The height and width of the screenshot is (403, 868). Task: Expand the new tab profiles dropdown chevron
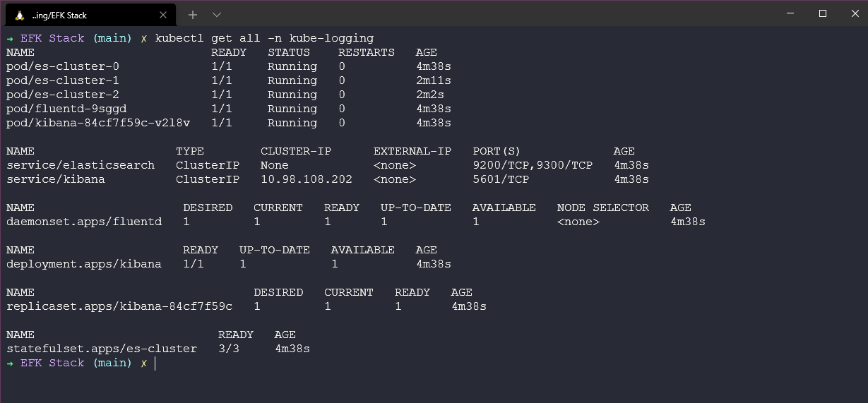tap(217, 14)
